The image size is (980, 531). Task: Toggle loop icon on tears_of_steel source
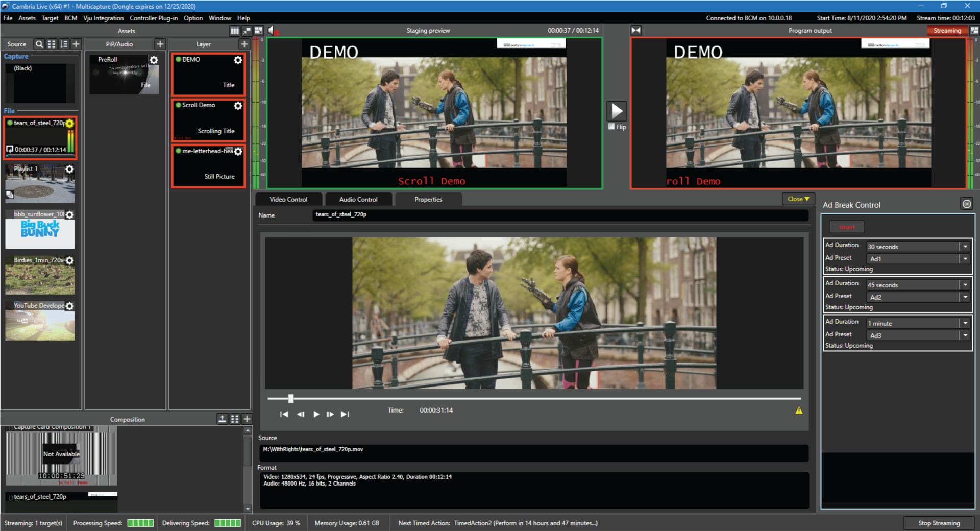tap(10, 150)
